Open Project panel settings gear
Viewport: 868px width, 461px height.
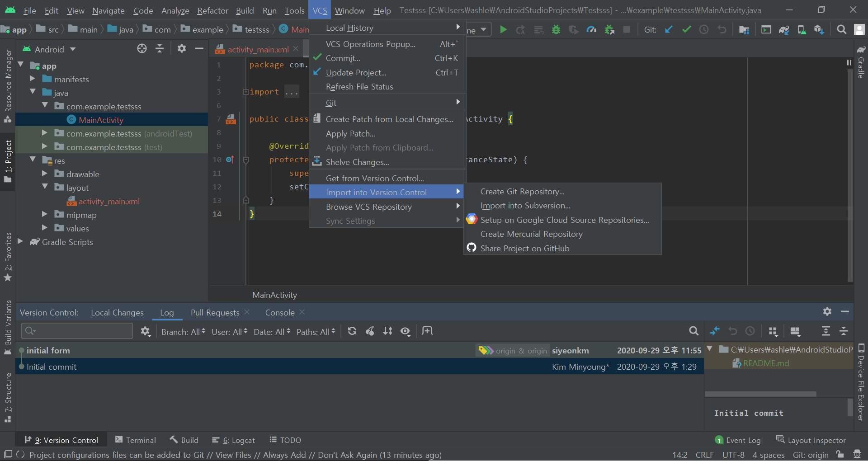(182, 49)
